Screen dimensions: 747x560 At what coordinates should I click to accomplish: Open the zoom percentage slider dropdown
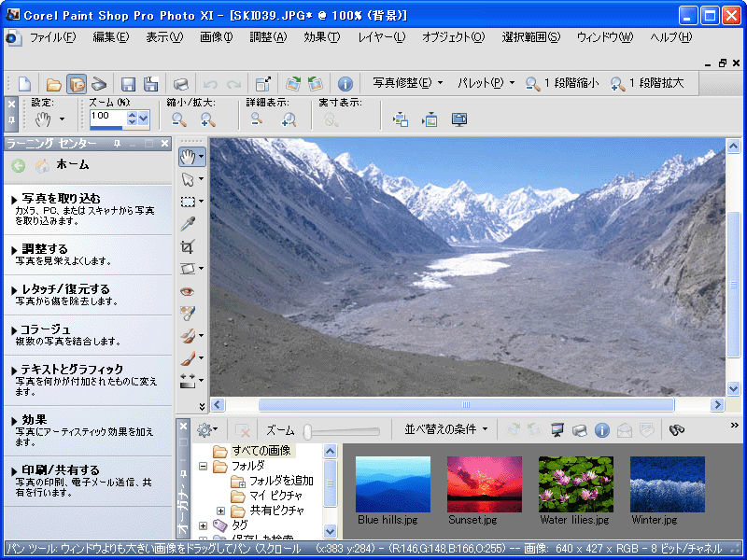pyautogui.click(x=144, y=119)
